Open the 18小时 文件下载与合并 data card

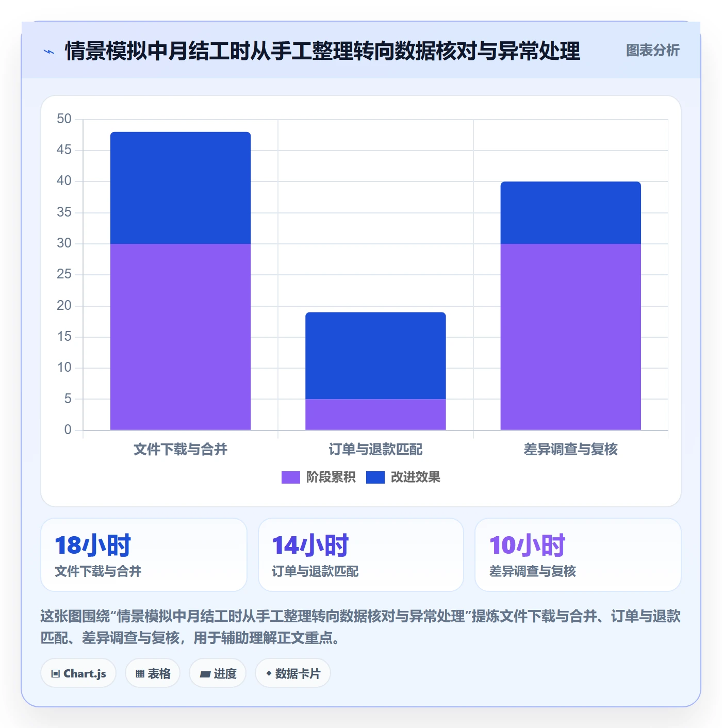point(144,555)
